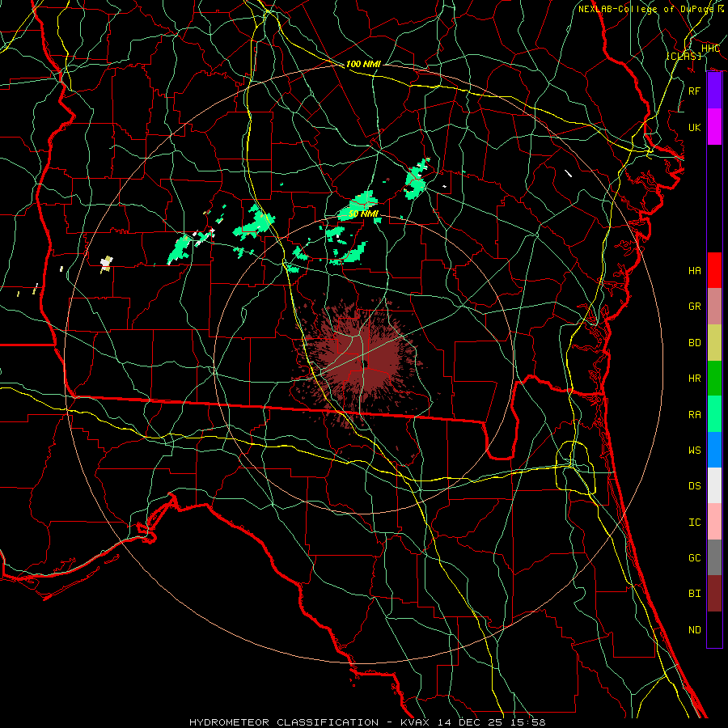Click the HR legend label
The width and height of the screenshot is (728, 728).
coord(694,379)
